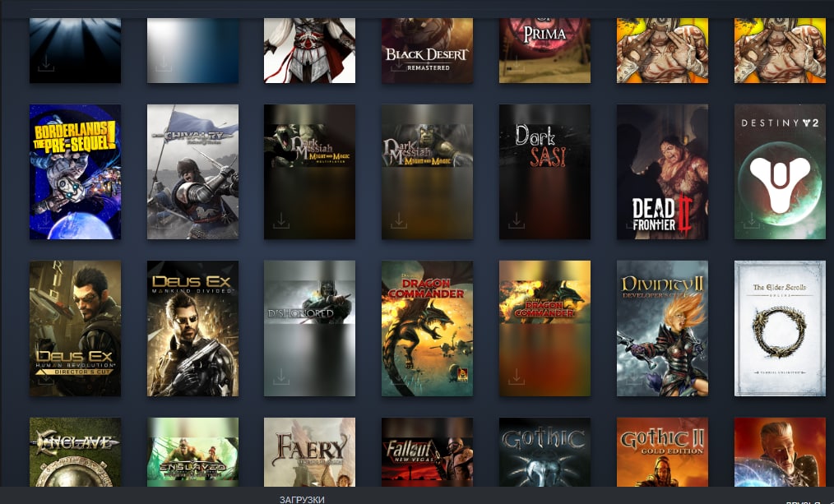Click download icon on Deus Ex Human Revolution cover
The height and width of the screenshot is (504, 834).
[46, 377]
